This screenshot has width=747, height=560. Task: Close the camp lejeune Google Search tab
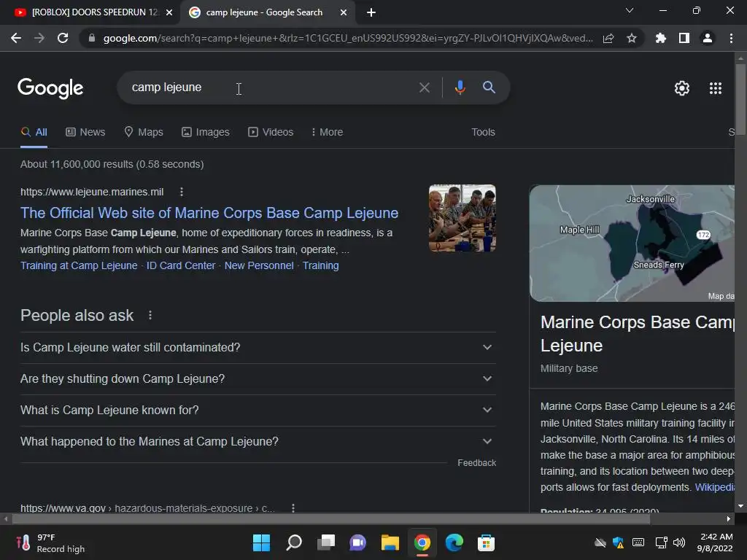pyautogui.click(x=344, y=12)
